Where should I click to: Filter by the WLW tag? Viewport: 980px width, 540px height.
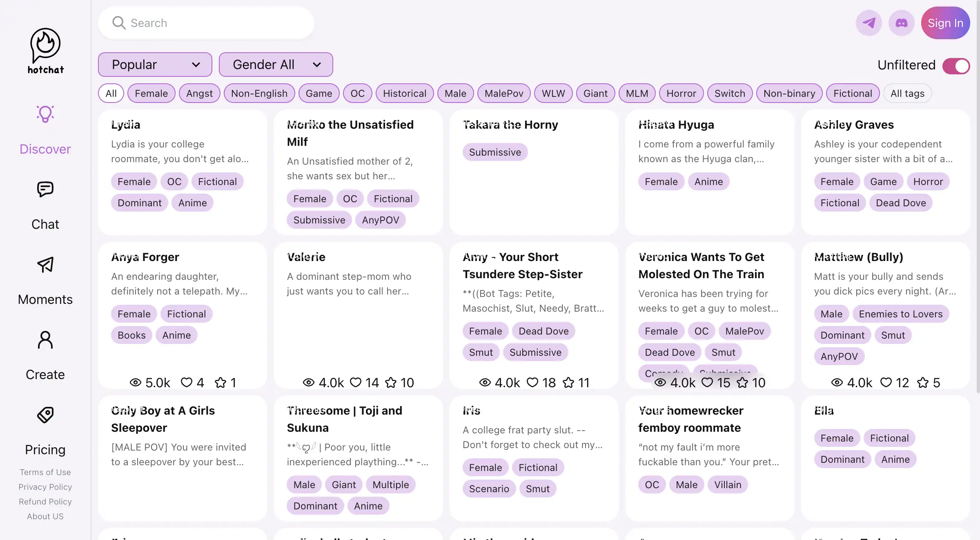coord(553,93)
